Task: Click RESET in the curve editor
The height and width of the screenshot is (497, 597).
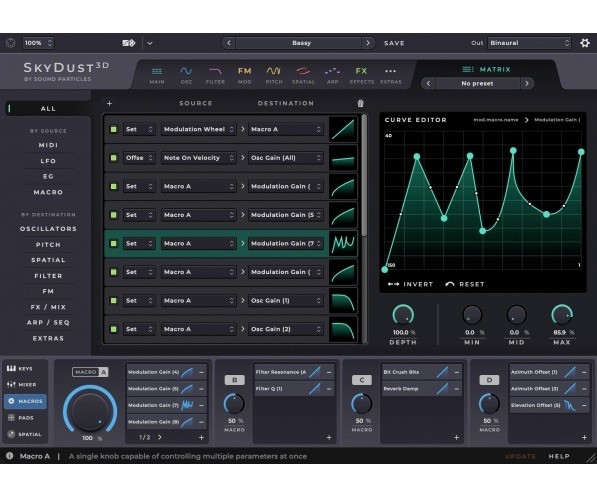Action: 465,284
